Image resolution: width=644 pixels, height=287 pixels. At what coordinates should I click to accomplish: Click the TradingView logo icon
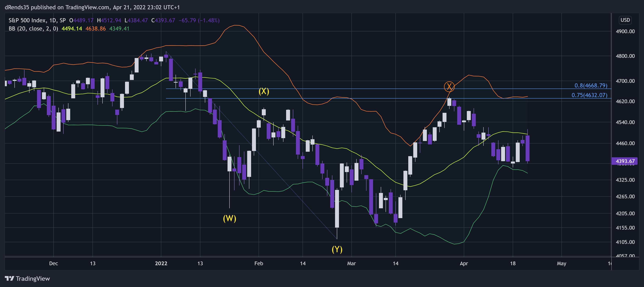pos(9,278)
